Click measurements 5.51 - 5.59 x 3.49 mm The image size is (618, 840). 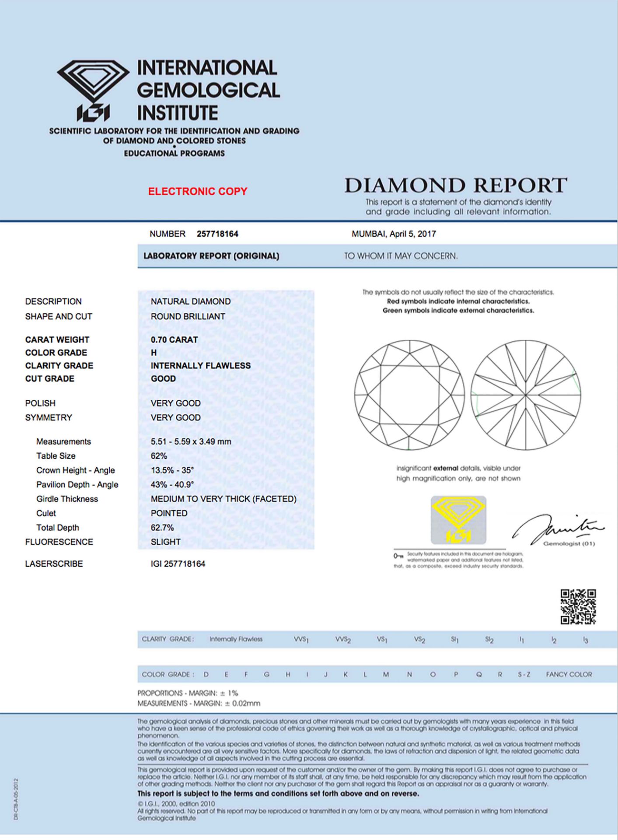[x=191, y=442]
